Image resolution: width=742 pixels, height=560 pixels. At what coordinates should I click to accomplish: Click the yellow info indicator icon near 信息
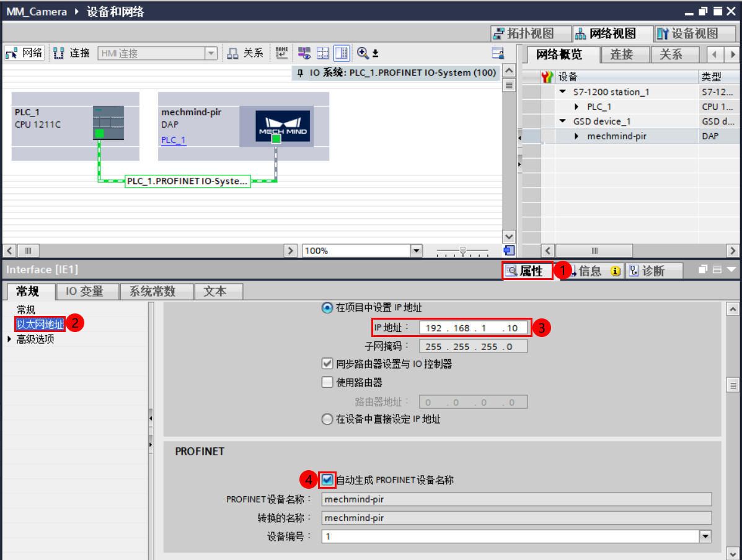(614, 271)
